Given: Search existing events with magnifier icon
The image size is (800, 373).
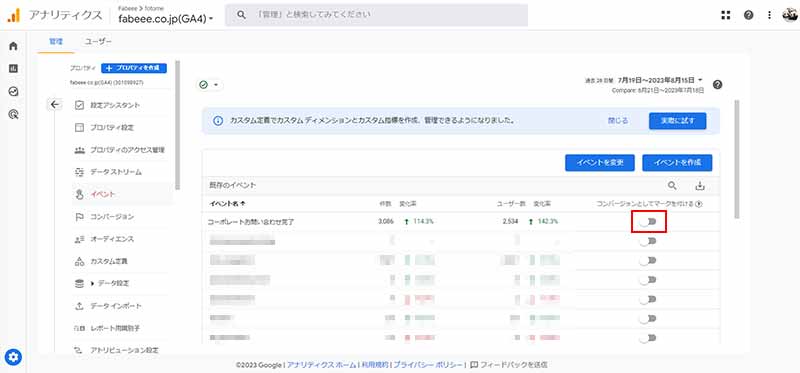Looking at the screenshot, I should coord(672,185).
